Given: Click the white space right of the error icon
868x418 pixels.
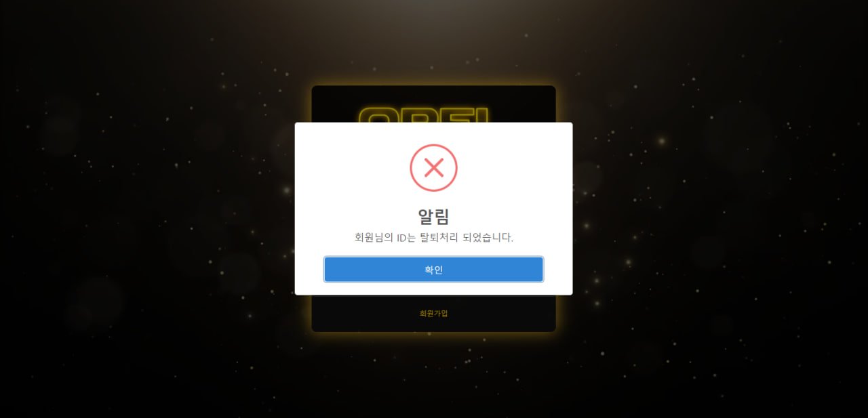Looking at the screenshot, I should tap(515, 167).
